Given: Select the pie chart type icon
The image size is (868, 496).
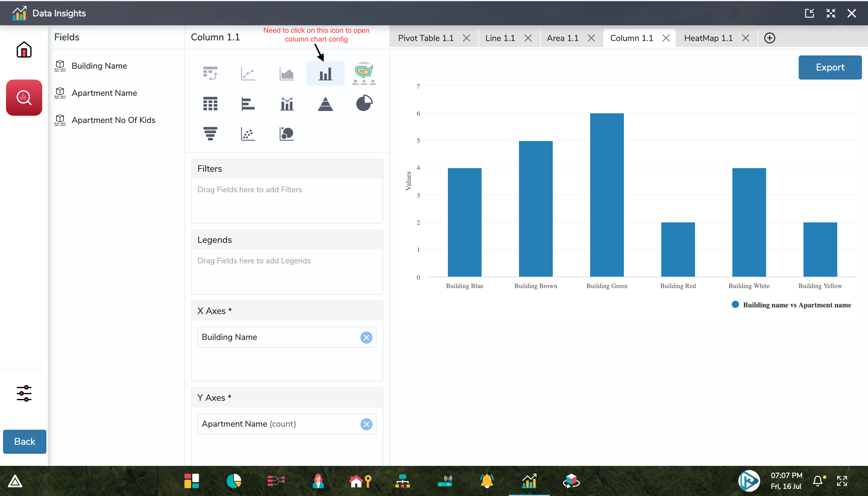Looking at the screenshot, I should pos(364,103).
